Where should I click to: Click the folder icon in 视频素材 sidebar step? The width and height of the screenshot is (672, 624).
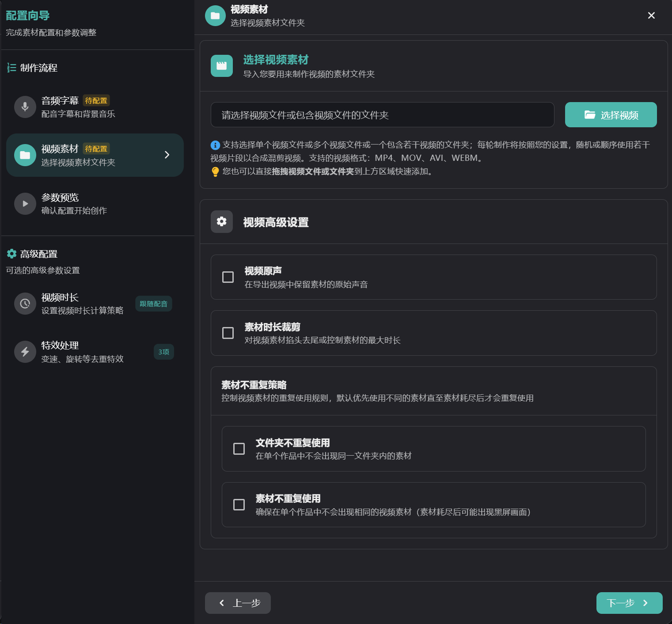point(25,155)
